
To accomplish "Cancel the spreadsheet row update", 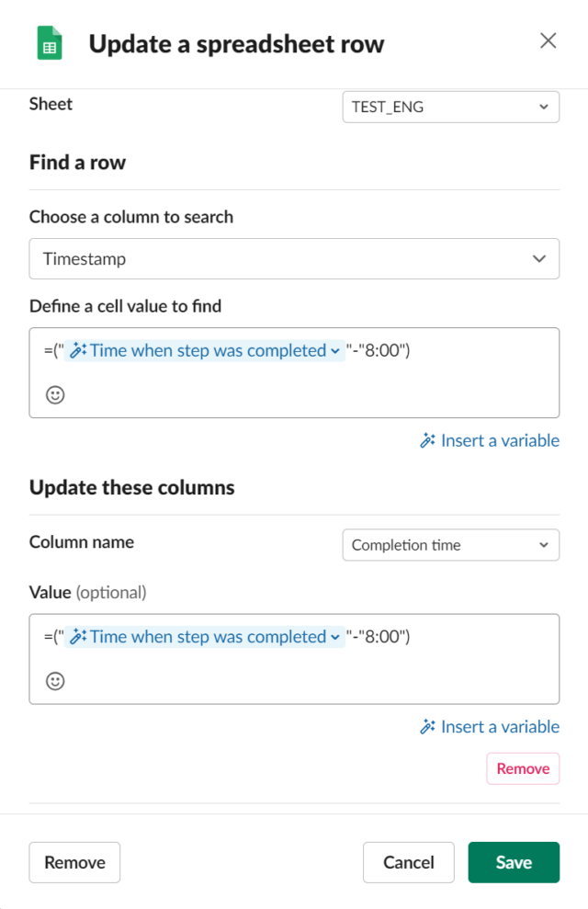I will coord(408,862).
